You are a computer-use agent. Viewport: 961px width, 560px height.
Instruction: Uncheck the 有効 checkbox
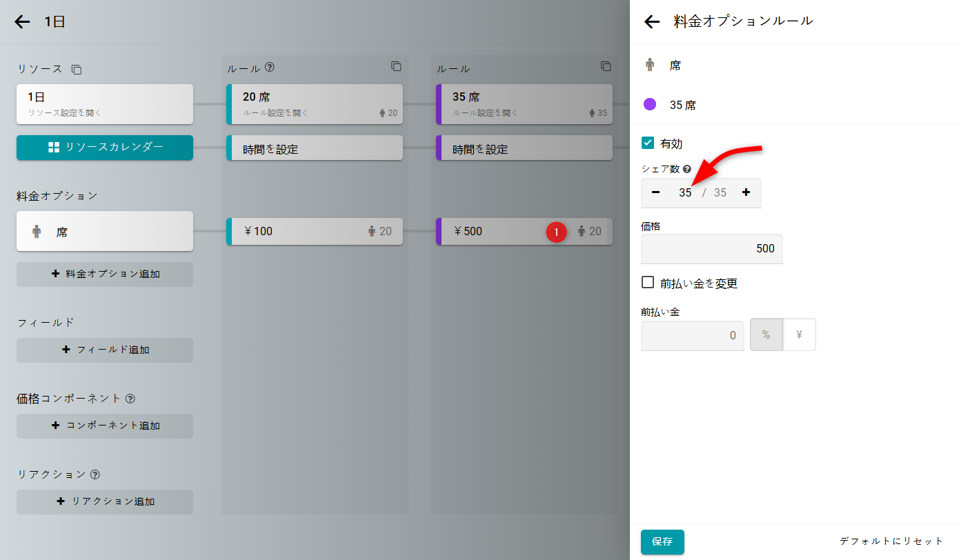(x=648, y=143)
